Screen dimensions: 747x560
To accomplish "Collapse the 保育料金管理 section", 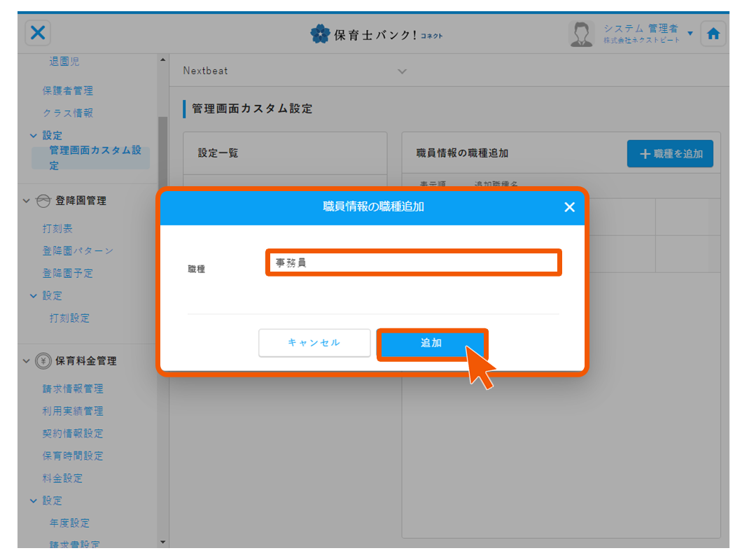I will (27, 361).
